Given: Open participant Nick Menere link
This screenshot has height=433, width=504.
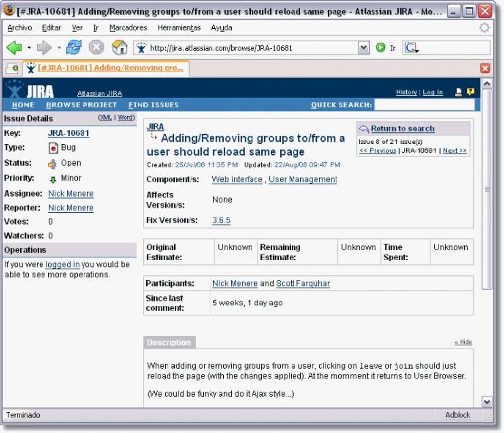Looking at the screenshot, I should [x=235, y=284].
